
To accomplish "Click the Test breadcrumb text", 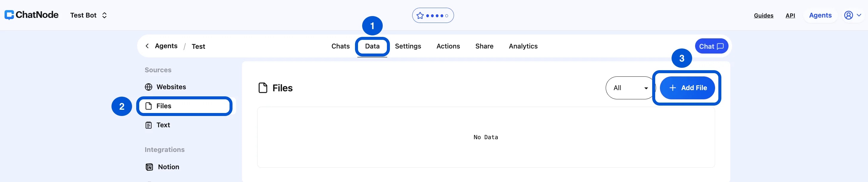I will point(198,46).
